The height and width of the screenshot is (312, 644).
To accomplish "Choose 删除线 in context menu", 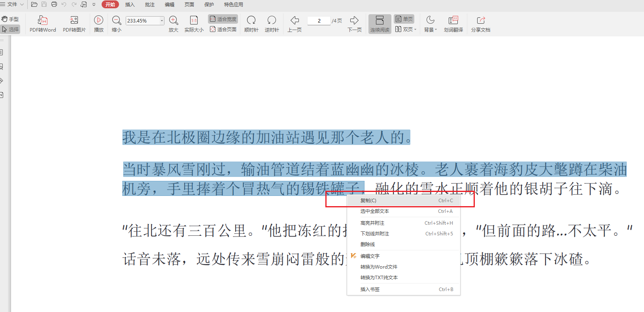I will (x=404, y=244).
